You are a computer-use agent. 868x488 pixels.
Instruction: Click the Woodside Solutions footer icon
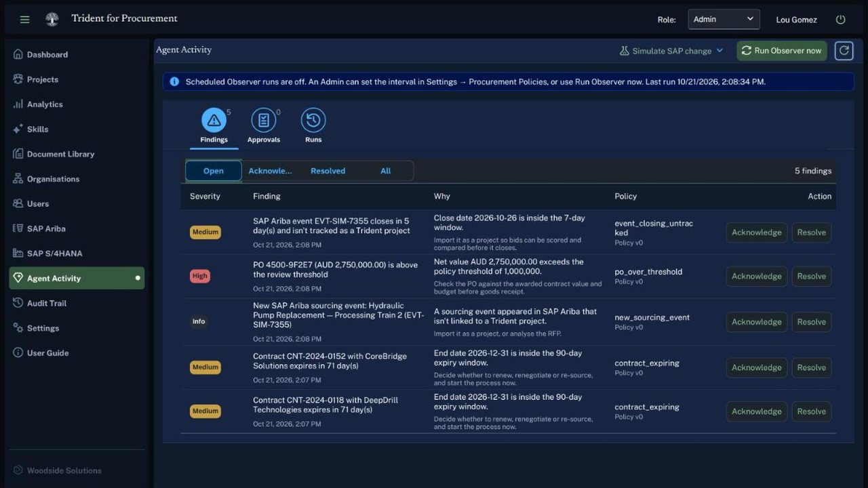click(x=18, y=470)
